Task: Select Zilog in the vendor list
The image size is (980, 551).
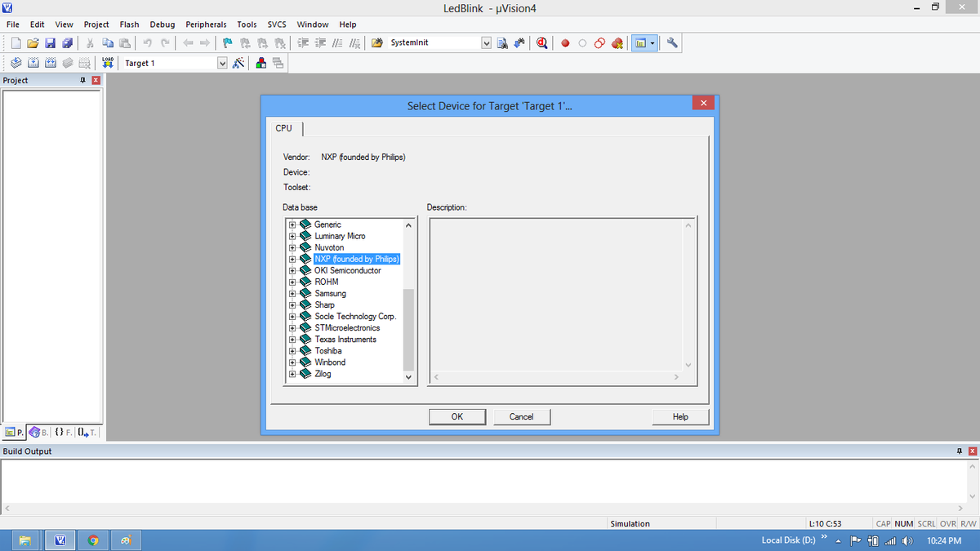Action: click(323, 374)
